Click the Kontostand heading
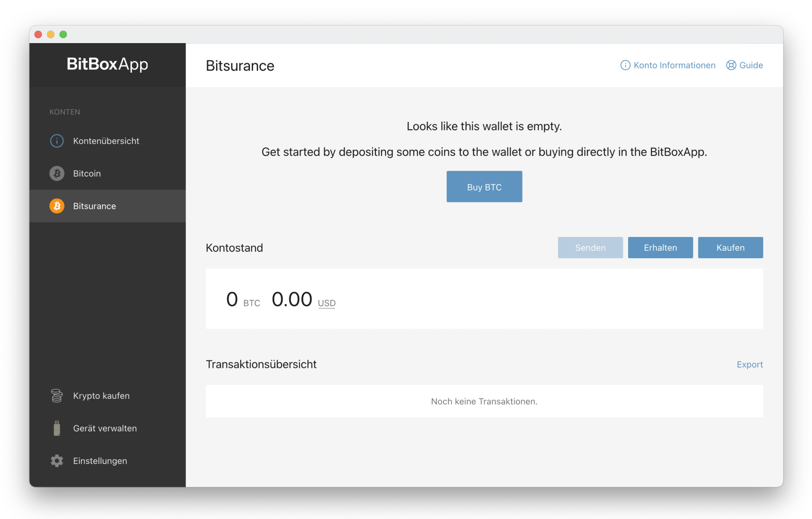The image size is (812, 519). pos(234,248)
